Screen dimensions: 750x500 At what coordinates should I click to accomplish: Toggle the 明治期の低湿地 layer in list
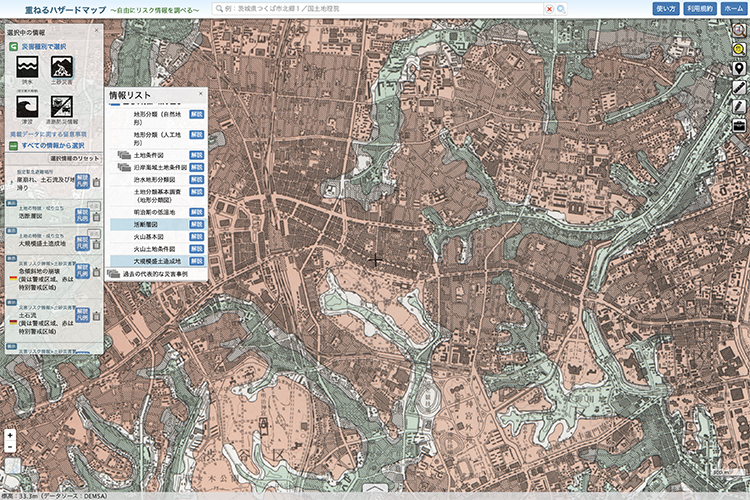156,213
